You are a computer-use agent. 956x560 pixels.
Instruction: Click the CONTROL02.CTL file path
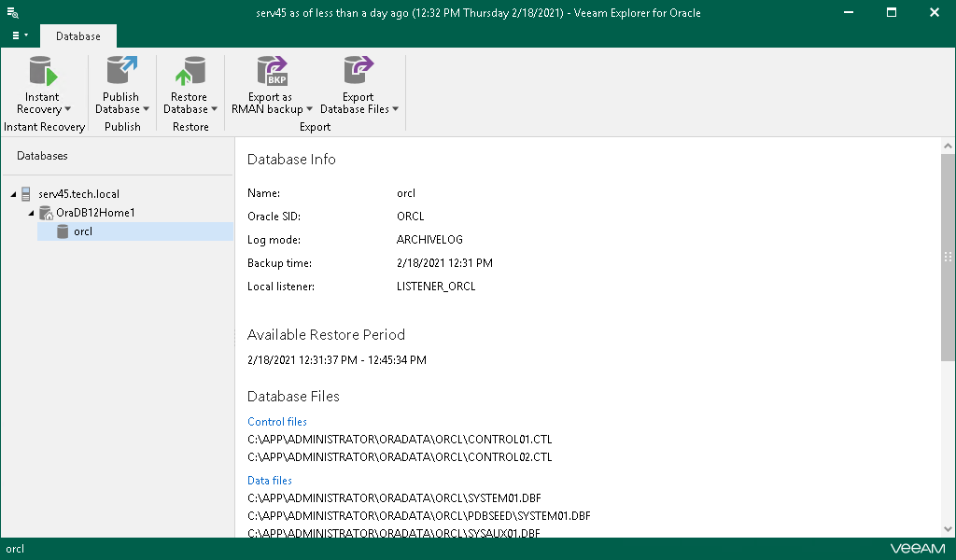[400, 457]
